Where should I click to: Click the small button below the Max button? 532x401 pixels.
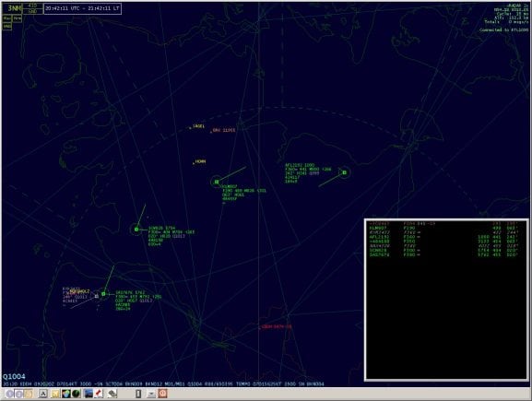tap(7, 26)
